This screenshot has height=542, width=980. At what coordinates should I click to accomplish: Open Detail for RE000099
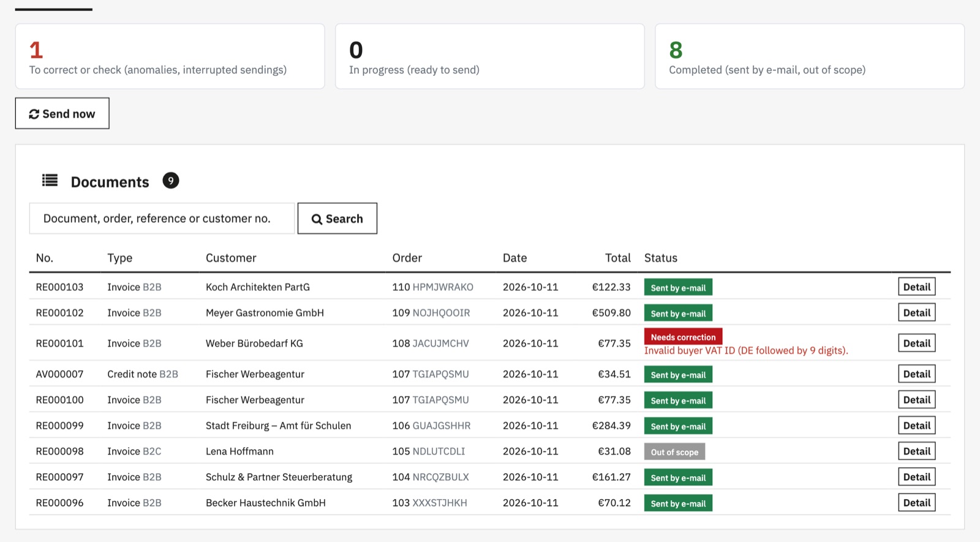pyautogui.click(x=916, y=425)
